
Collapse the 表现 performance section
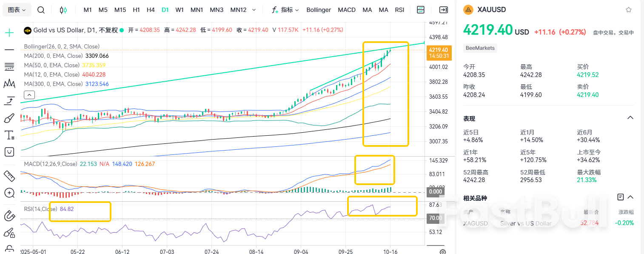pos(630,118)
